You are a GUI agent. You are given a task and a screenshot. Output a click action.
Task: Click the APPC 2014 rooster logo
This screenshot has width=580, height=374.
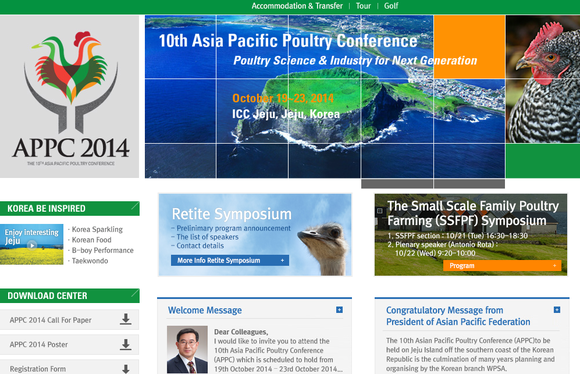pyautogui.click(x=70, y=97)
